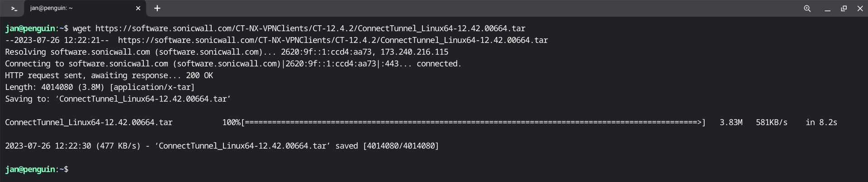868x182 pixels.
Task: Close the terminal window
Action: pos(860,9)
